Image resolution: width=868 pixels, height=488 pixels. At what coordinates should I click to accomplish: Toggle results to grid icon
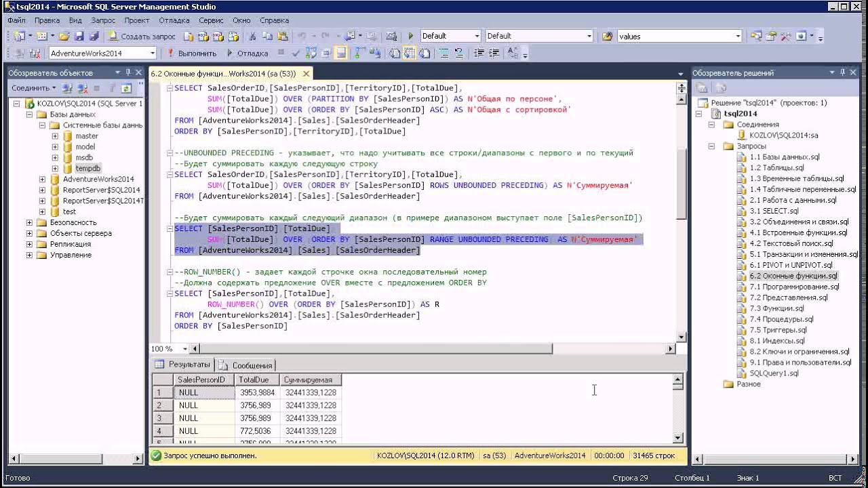point(409,53)
